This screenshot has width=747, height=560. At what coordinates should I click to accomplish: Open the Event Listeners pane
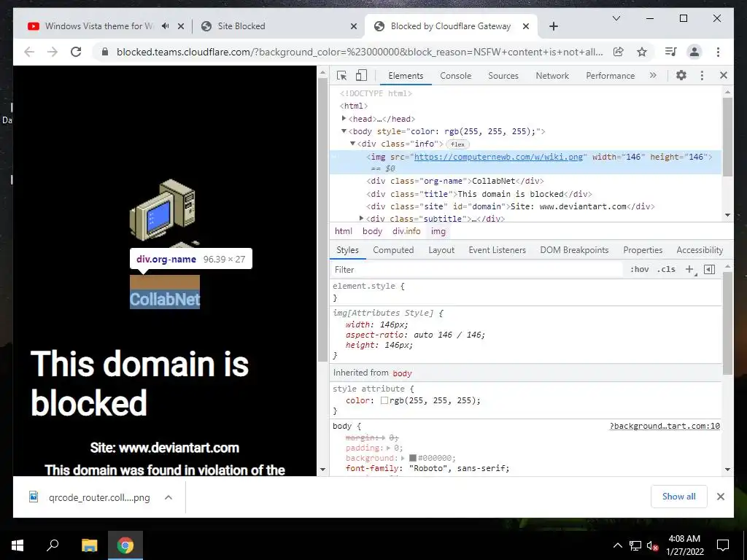(x=497, y=250)
